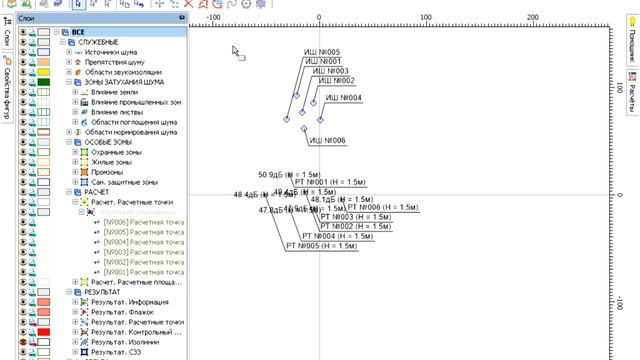Hide the Влияние земли layer
The width and height of the screenshot is (640, 360).
[x=23, y=92]
